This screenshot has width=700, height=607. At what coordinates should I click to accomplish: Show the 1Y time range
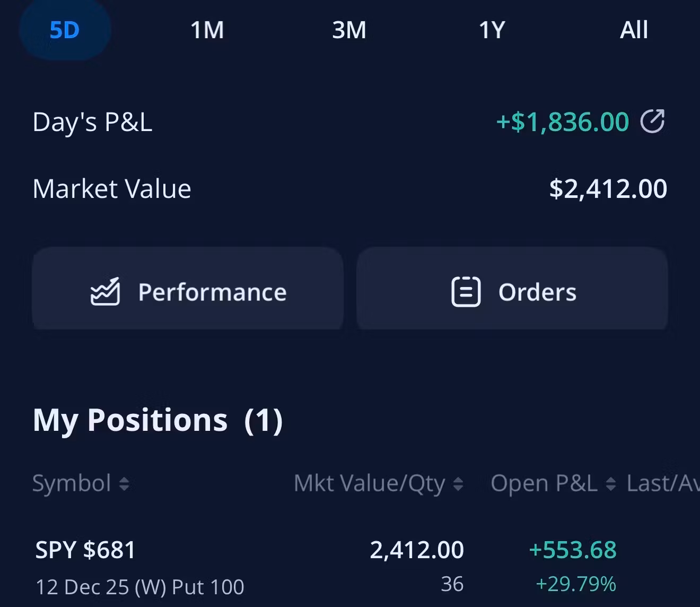click(492, 30)
